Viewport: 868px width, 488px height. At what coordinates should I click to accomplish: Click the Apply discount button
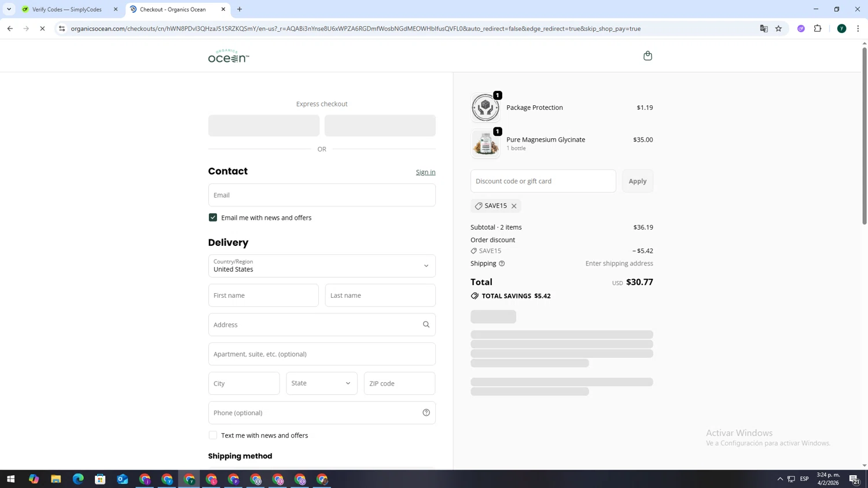click(x=638, y=181)
